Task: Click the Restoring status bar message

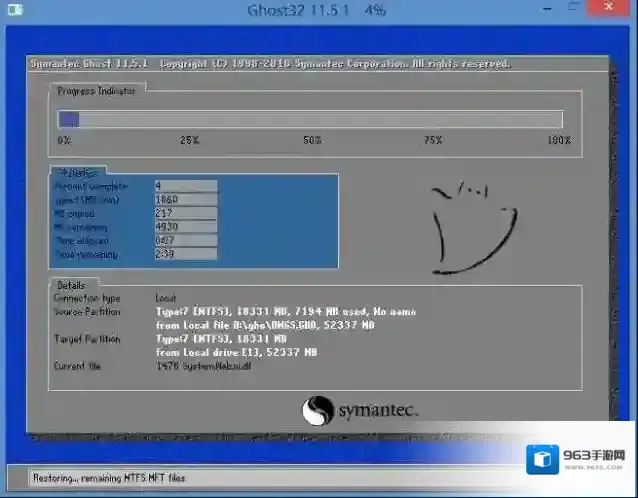Action: coord(108,478)
